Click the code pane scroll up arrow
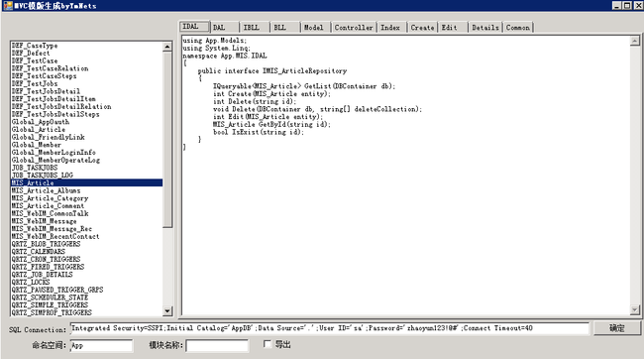The width and height of the screenshot is (644, 359). tap(635, 41)
